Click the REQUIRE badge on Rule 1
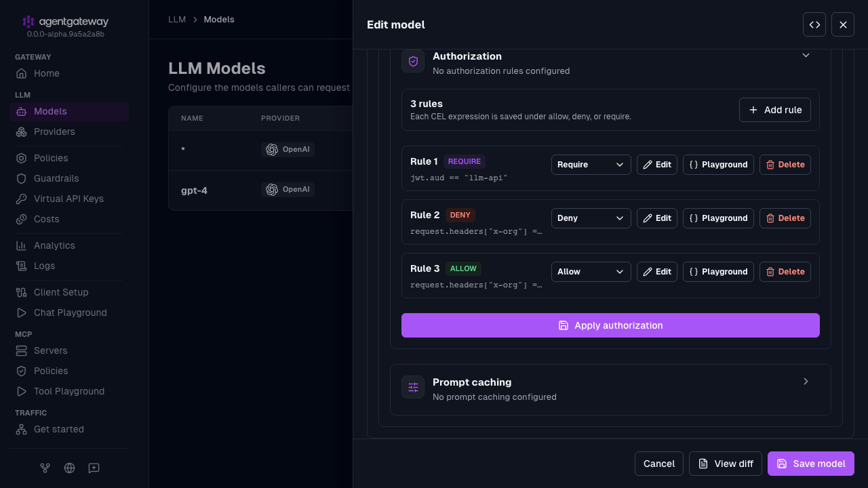Screen dimensions: 868x488 click(465, 162)
